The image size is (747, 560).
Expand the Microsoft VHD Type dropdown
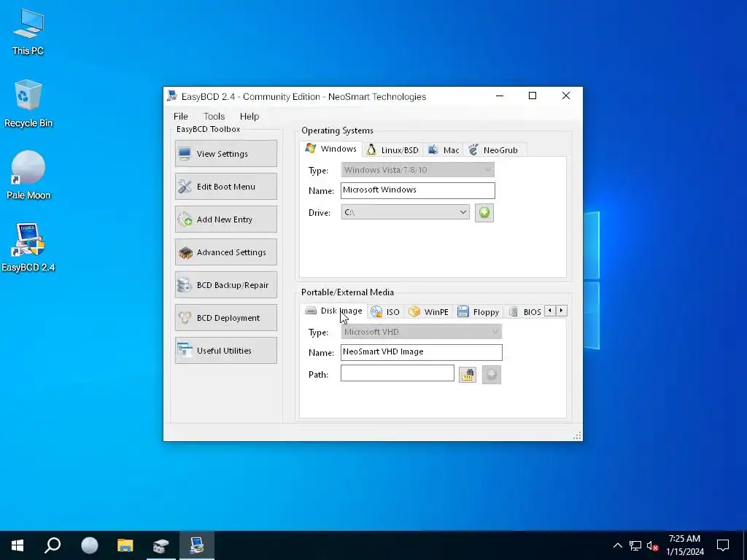click(421, 332)
